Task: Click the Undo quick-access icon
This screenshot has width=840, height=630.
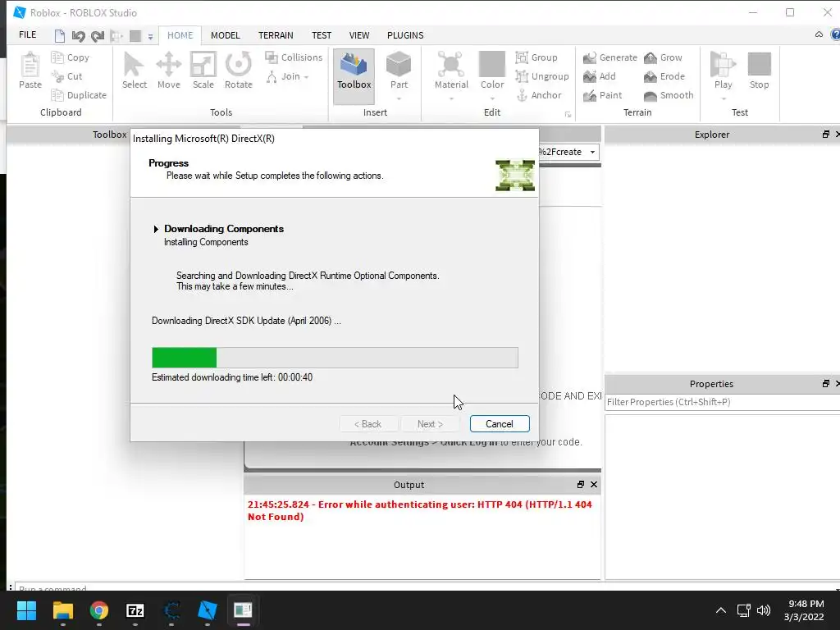Action: tap(78, 36)
